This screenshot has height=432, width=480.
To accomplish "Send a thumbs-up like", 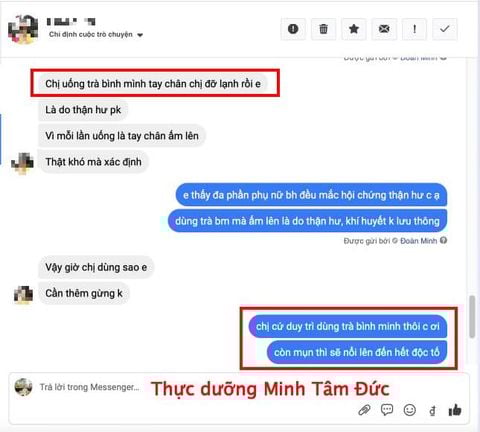I will (455, 410).
